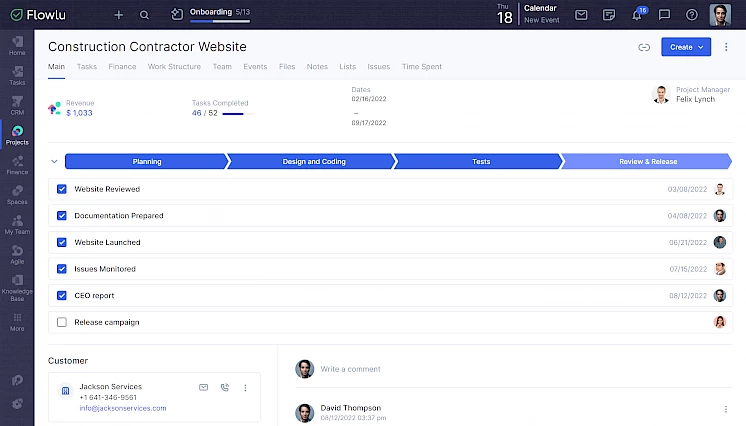Uncheck the CEO report checkbox
The image size is (746, 426).
tap(62, 296)
